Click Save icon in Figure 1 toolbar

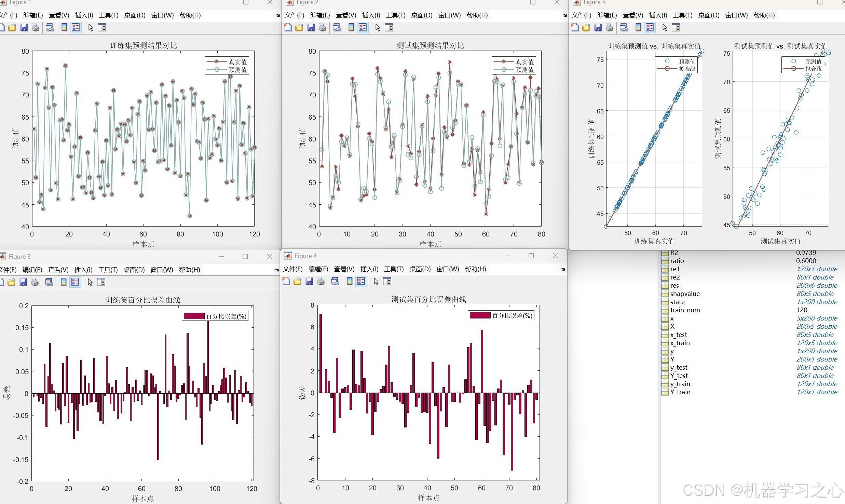24,28
